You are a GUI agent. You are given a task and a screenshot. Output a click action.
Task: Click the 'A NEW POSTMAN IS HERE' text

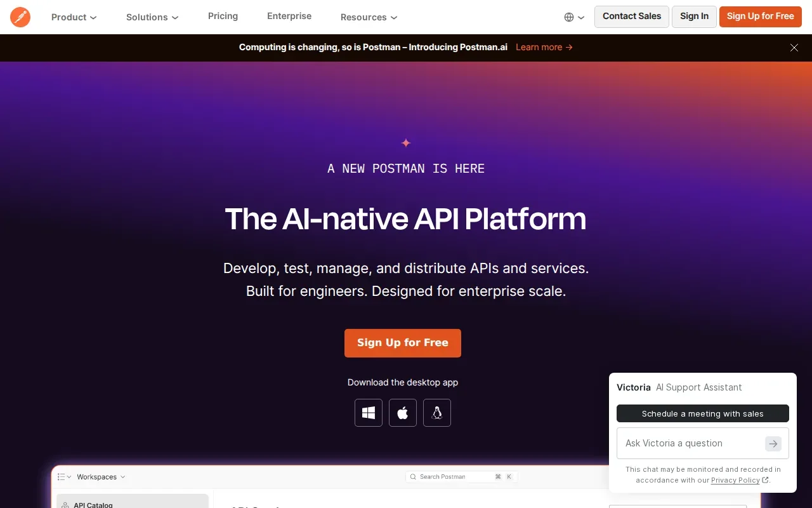[406, 168]
